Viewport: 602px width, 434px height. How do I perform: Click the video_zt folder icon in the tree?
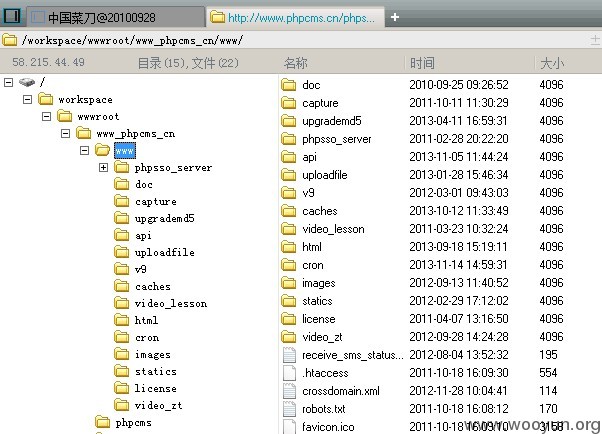click(122, 405)
